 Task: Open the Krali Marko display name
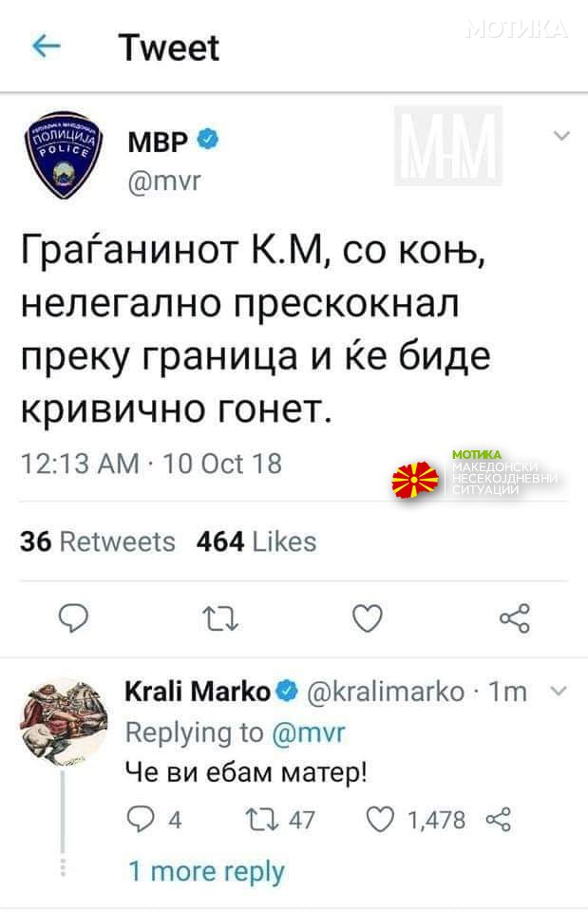tap(198, 692)
